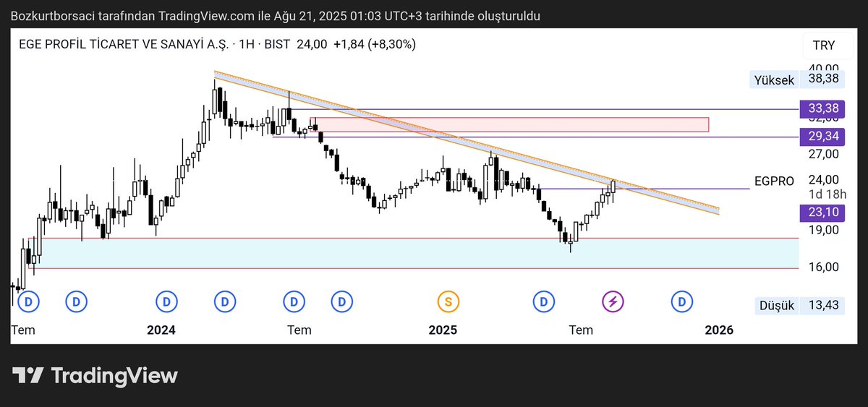Select the 23,10 purple price label
This screenshot has width=868, height=407.
coord(823,213)
